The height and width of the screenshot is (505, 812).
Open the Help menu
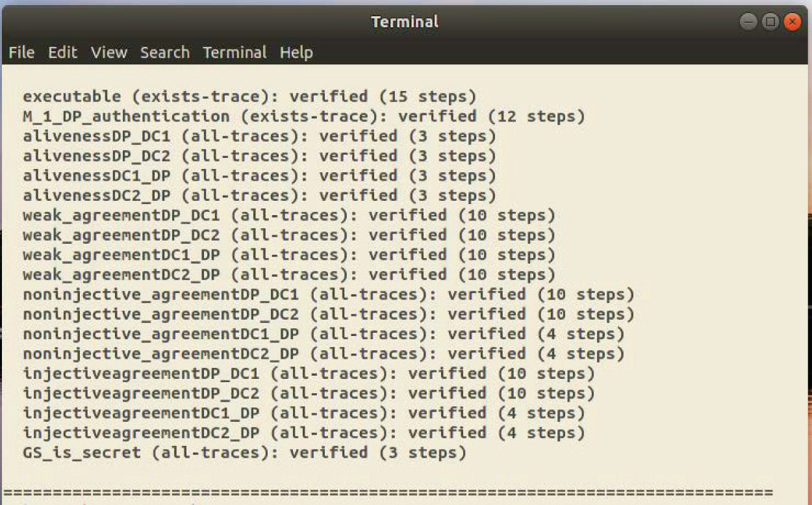(296, 53)
